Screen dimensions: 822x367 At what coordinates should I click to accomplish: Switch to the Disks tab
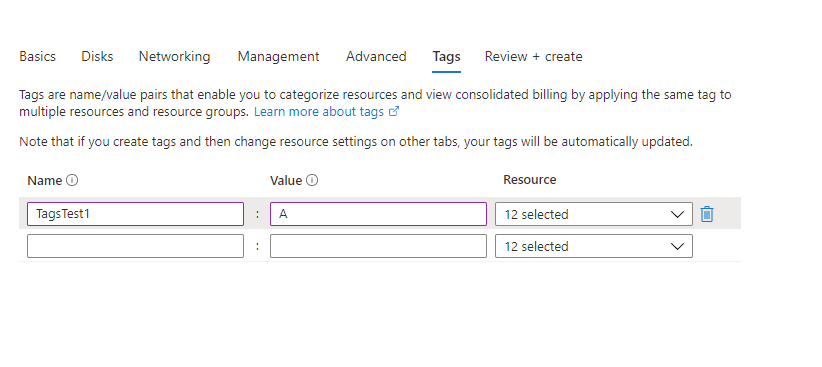pyautogui.click(x=97, y=56)
